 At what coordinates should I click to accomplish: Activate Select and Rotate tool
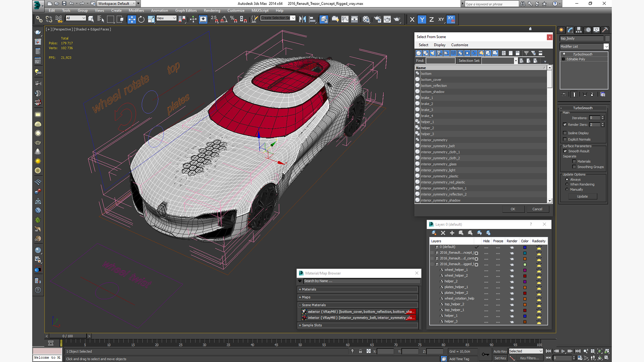tap(141, 19)
